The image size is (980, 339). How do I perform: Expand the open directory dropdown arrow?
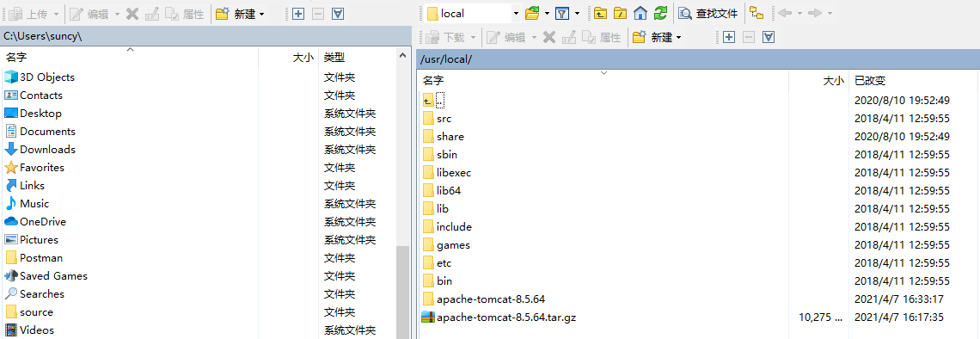pos(547,13)
